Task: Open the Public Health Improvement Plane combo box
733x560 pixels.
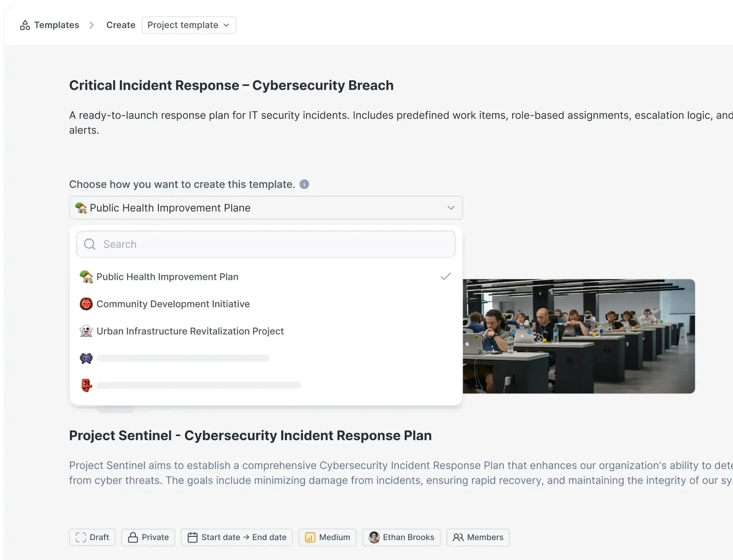Action: tap(266, 208)
